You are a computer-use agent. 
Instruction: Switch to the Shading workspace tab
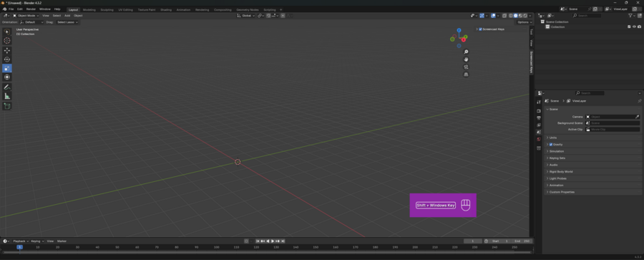pyautogui.click(x=166, y=9)
